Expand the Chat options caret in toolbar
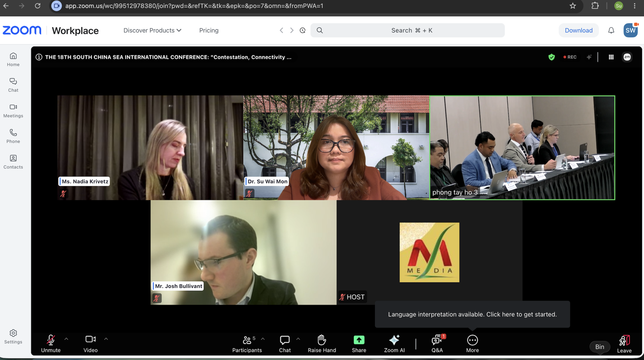 click(x=298, y=339)
